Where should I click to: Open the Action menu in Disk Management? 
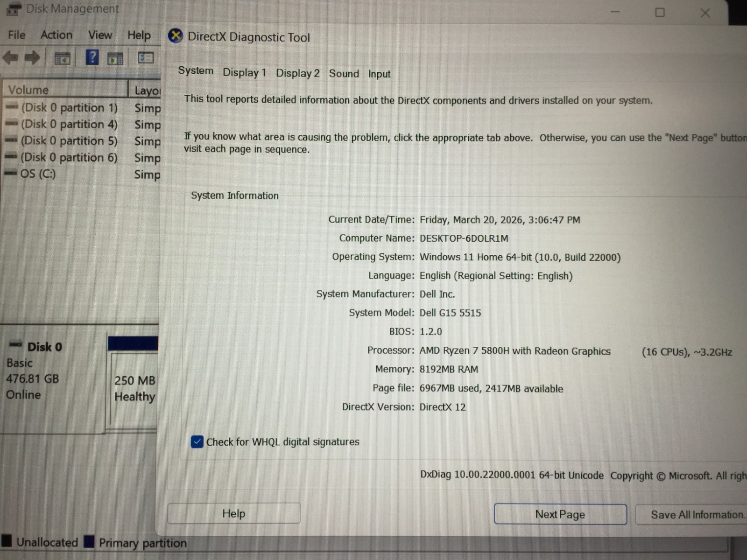(x=56, y=35)
